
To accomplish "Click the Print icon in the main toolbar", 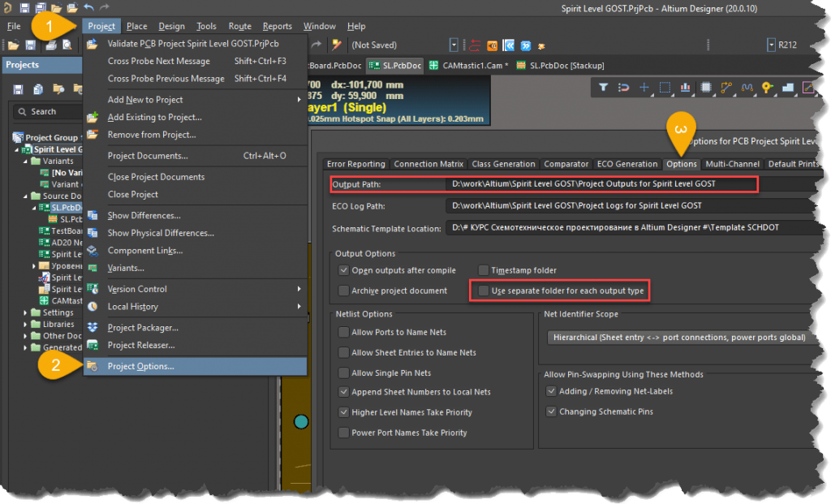I will 51,45.
